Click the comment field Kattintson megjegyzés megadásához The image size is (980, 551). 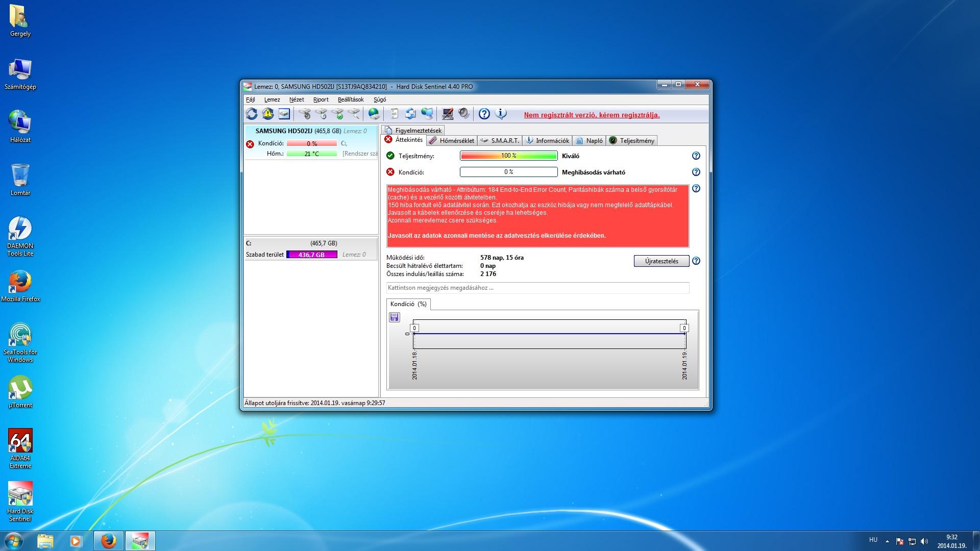(537, 288)
